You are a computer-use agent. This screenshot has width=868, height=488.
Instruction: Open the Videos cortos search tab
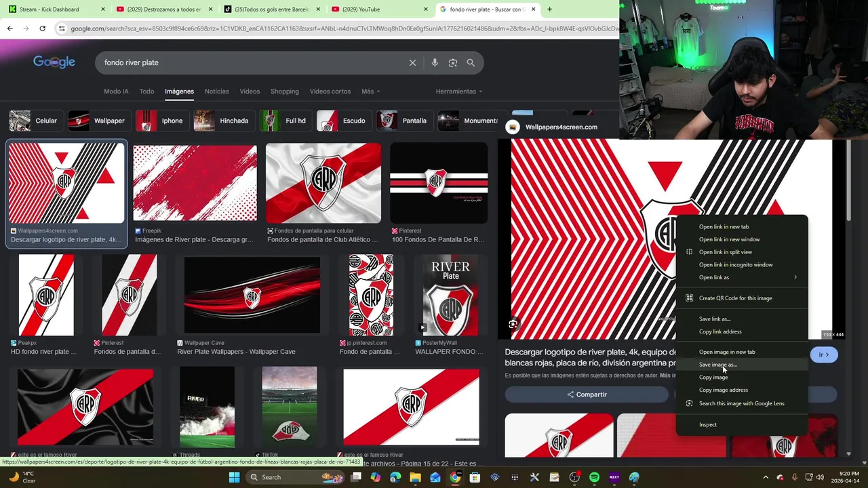click(330, 91)
